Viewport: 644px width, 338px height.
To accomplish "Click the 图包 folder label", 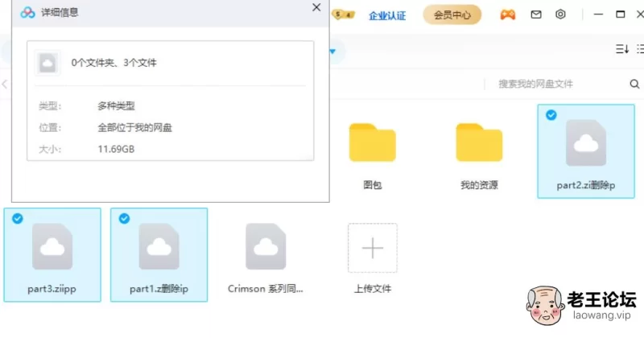I will [373, 185].
